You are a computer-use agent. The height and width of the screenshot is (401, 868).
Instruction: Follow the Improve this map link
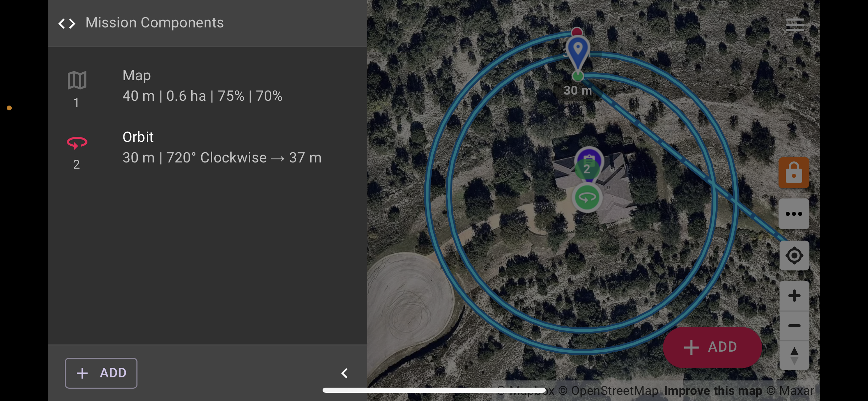click(x=713, y=391)
